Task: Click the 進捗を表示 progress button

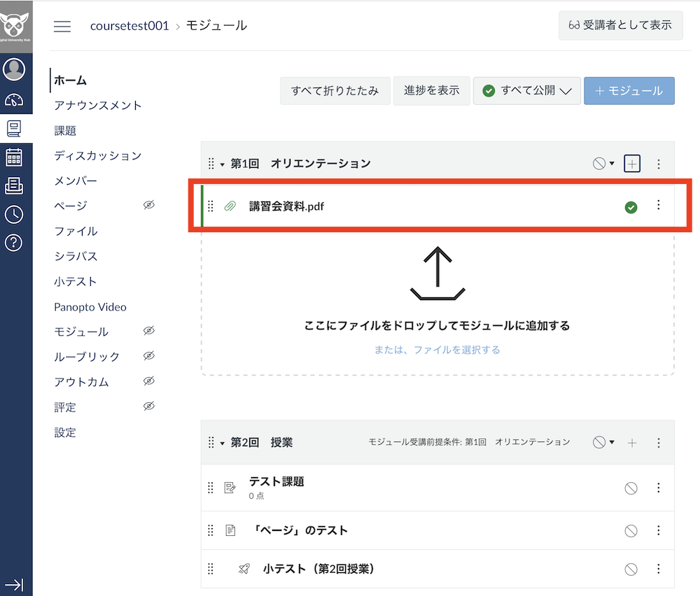Action: tap(431, 90)
